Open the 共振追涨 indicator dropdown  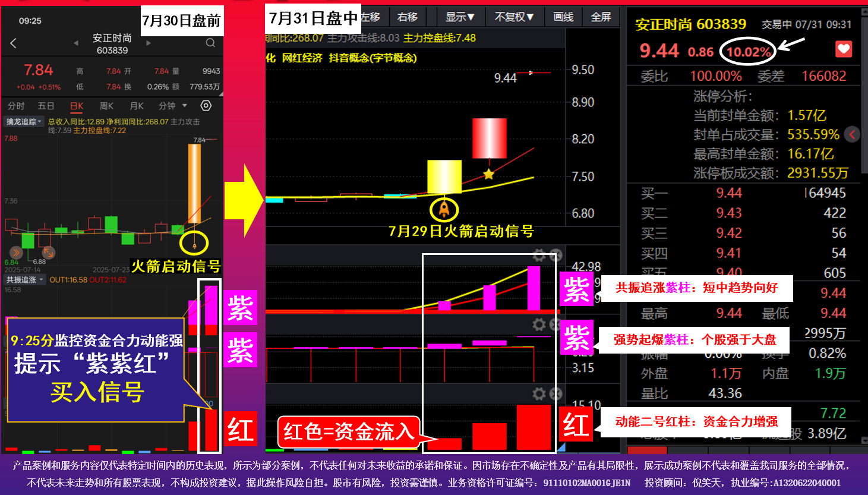[24, 279]
